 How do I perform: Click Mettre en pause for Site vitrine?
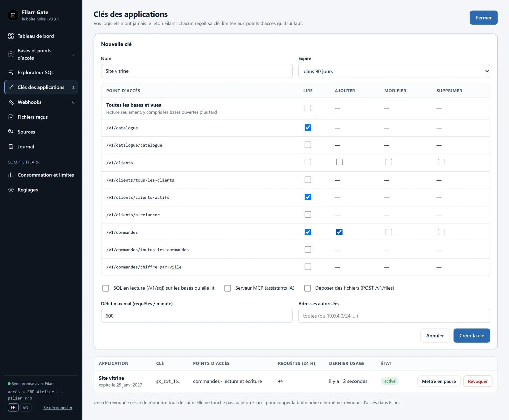(439, 381)
